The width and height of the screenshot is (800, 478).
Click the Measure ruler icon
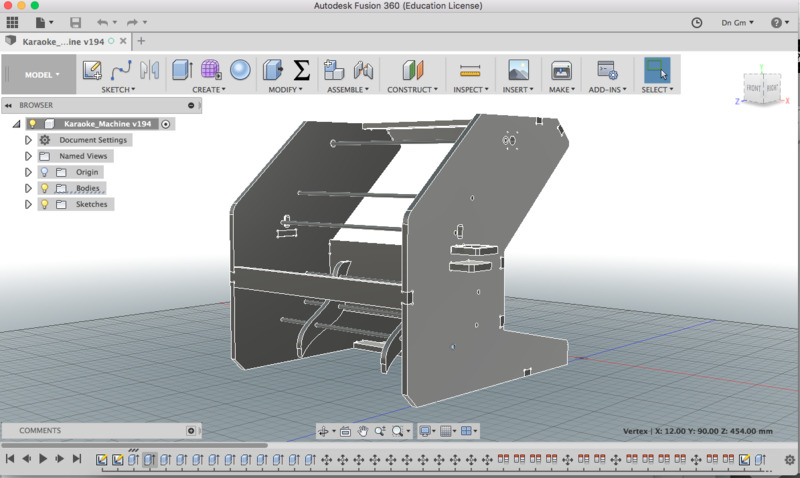pyautogui.click(x=470, y=70)
